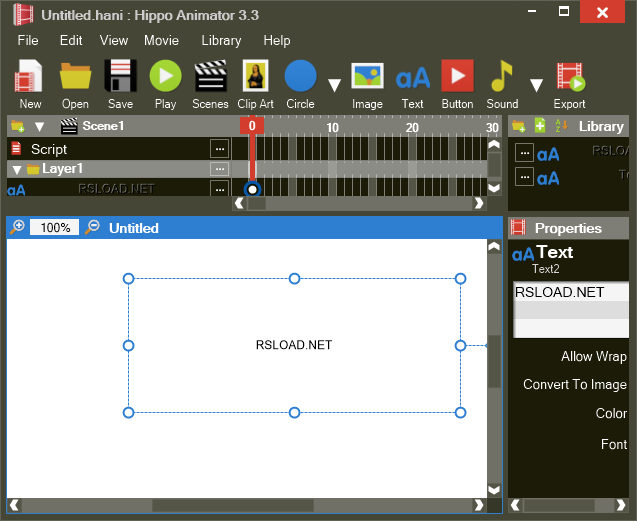Open the View menu
Viewport: 637px width, 521px height.
[114, 40]
